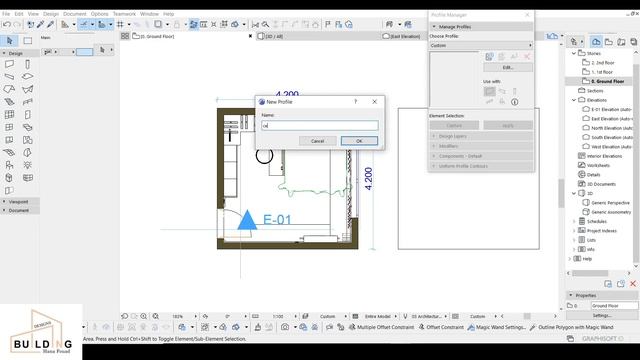Click OK in New Profile dialog

(359, 141)
